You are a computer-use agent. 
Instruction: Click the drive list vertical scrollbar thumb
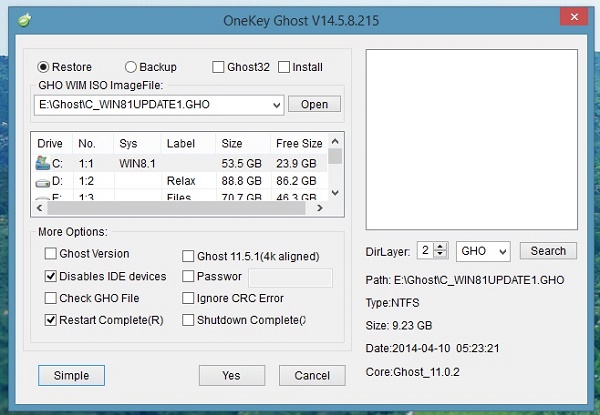pos(335,156)
